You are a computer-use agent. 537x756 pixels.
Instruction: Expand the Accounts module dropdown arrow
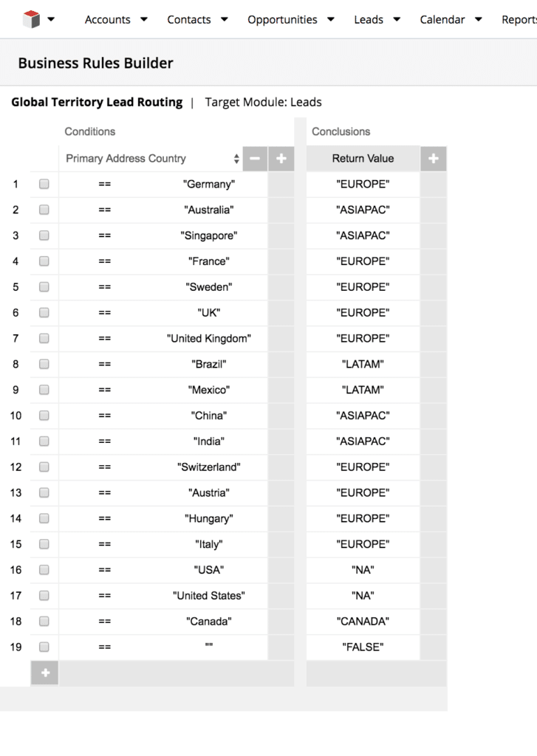point(144,19)
